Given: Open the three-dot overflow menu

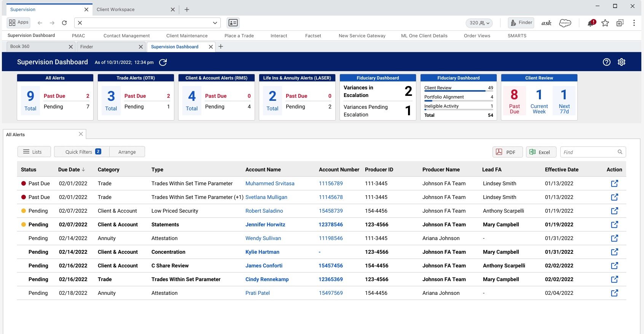Looking at the screenshot, I should click(x=634, y=23).
